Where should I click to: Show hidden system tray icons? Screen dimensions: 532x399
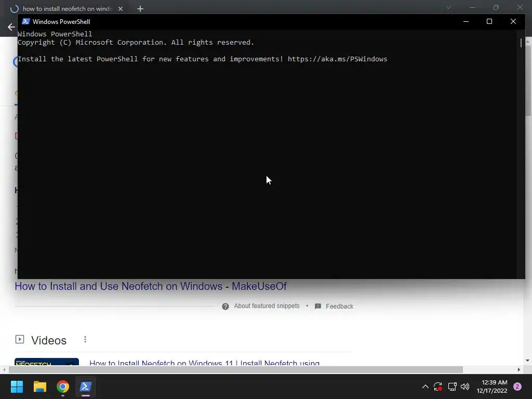click(x=425, y=387)
